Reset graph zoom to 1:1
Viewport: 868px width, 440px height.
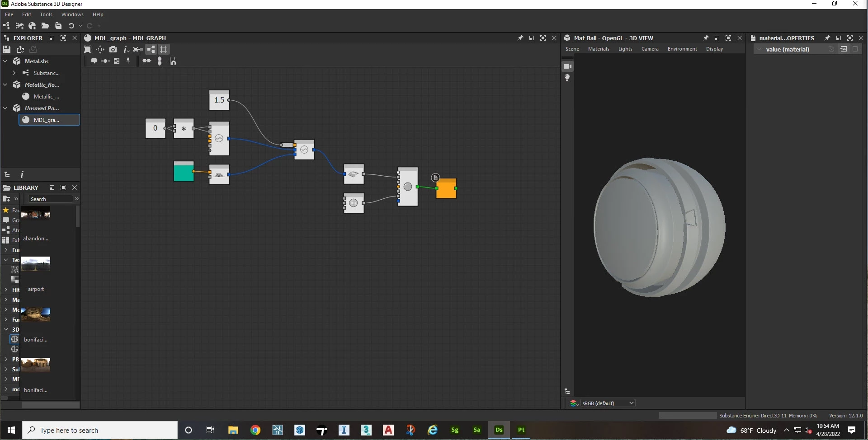tap(100, 49)
